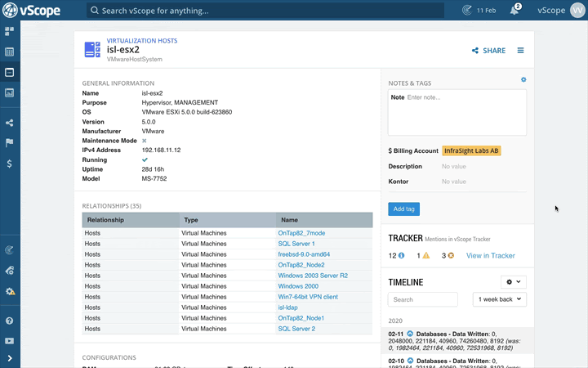
Task: Open the dashboard icon in sidebar
Action: point(9,31)
